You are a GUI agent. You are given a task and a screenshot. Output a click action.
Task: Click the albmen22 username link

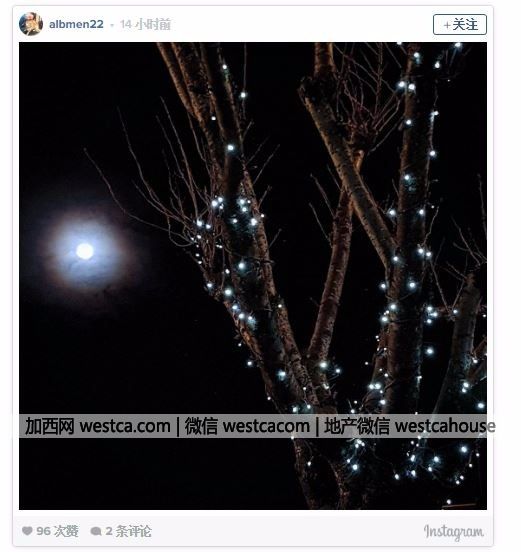coord(76,24)
